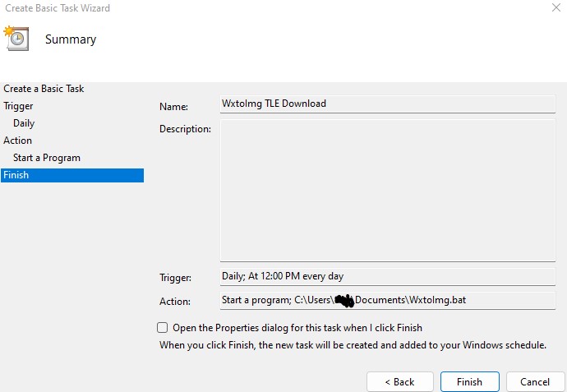Click the Name field showing WxtoImg TLE Download

(387, 104)
